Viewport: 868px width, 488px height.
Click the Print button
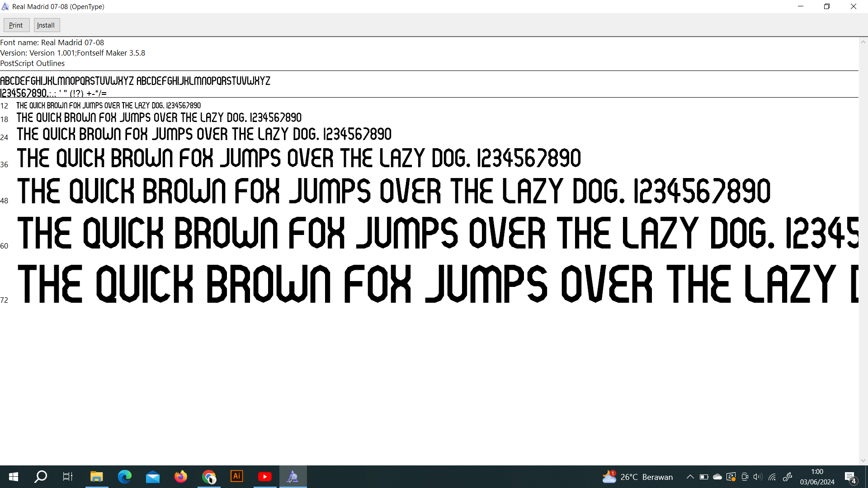pos(16,25)
